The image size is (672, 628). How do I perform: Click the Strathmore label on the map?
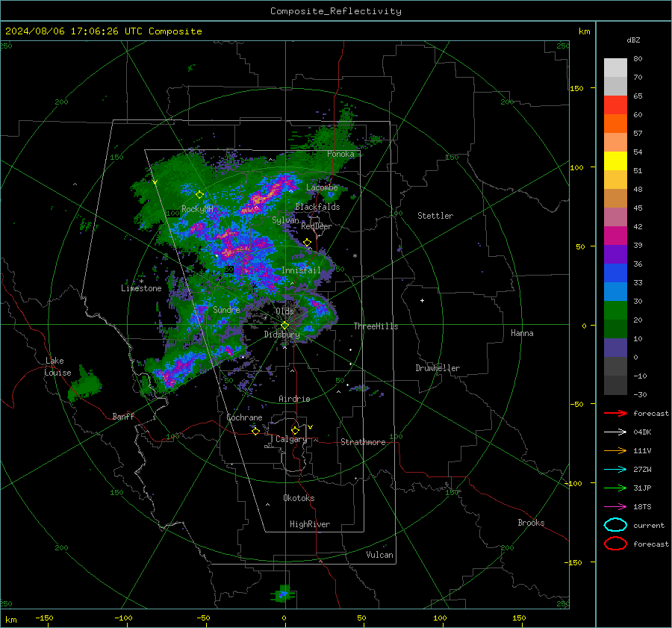(x=363, y=442)
